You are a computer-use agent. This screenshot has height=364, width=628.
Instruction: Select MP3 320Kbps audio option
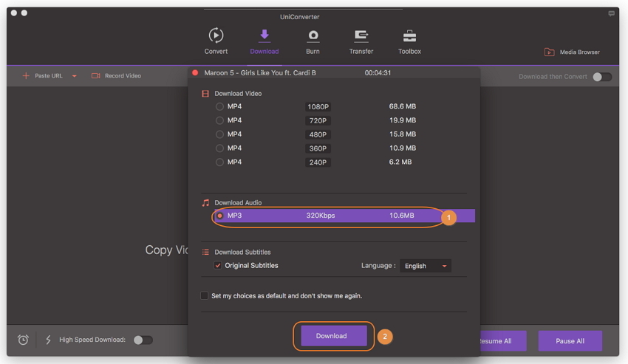click(219, 216)
